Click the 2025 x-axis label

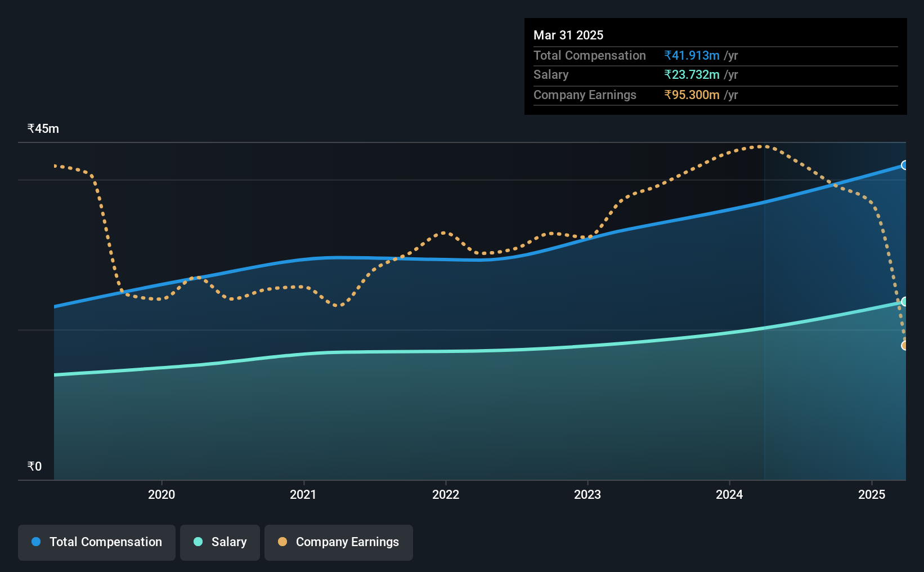coord(872,494)
